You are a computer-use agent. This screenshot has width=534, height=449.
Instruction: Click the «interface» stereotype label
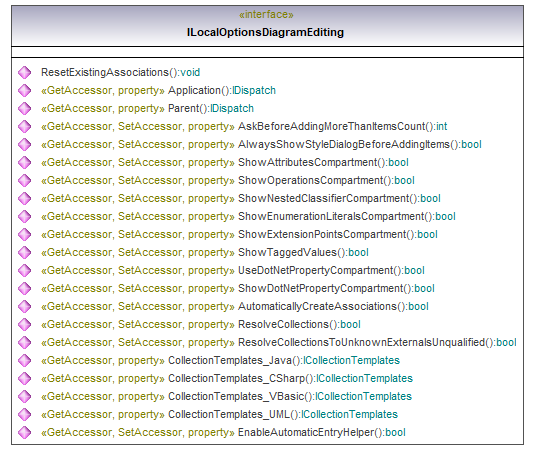[x=266, y=15]
